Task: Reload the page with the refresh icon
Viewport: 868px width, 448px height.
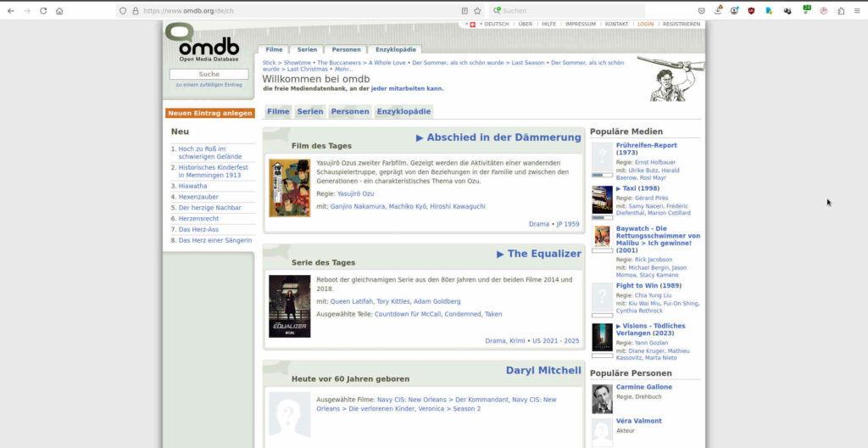Action: pyautogui.click(x=43, y=10)
